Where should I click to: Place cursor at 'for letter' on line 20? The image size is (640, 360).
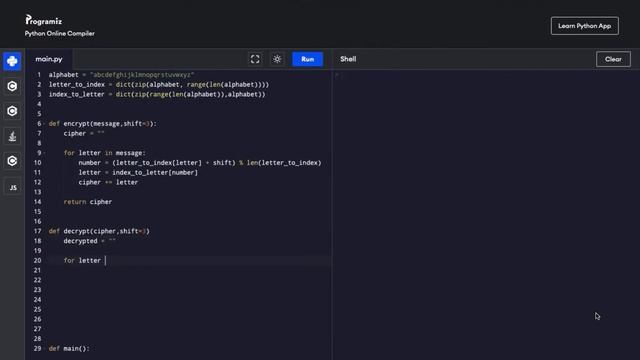[x=82, y=260]
